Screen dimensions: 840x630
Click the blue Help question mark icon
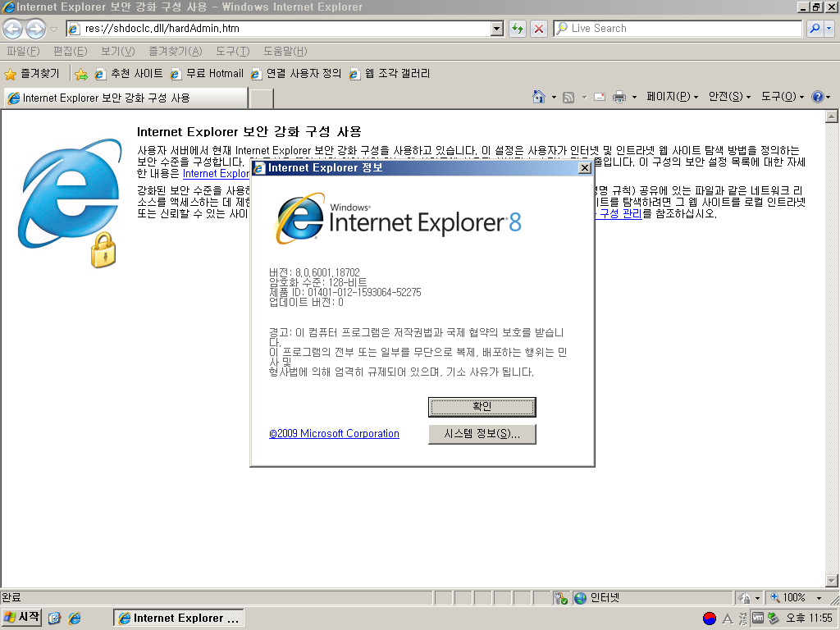(818, 97)
